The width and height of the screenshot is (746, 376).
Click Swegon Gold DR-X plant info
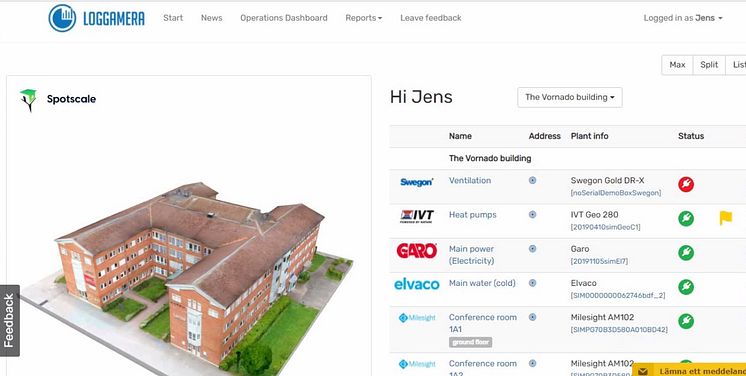[607, 180]
